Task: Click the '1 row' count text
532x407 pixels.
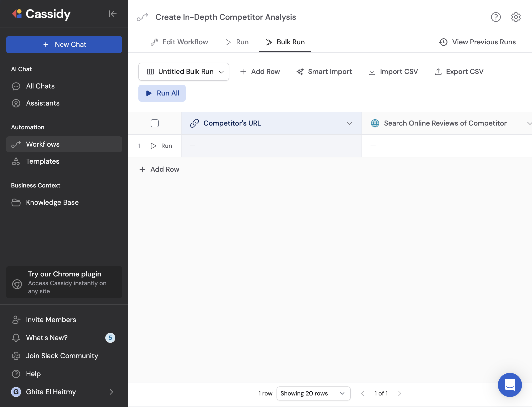Action: tap(265, 393)
